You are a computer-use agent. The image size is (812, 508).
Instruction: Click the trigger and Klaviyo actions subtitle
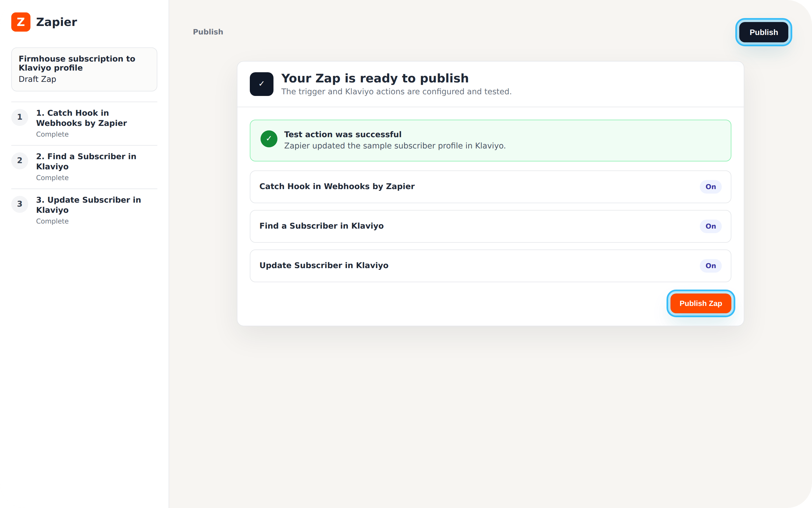coord(396,92)
